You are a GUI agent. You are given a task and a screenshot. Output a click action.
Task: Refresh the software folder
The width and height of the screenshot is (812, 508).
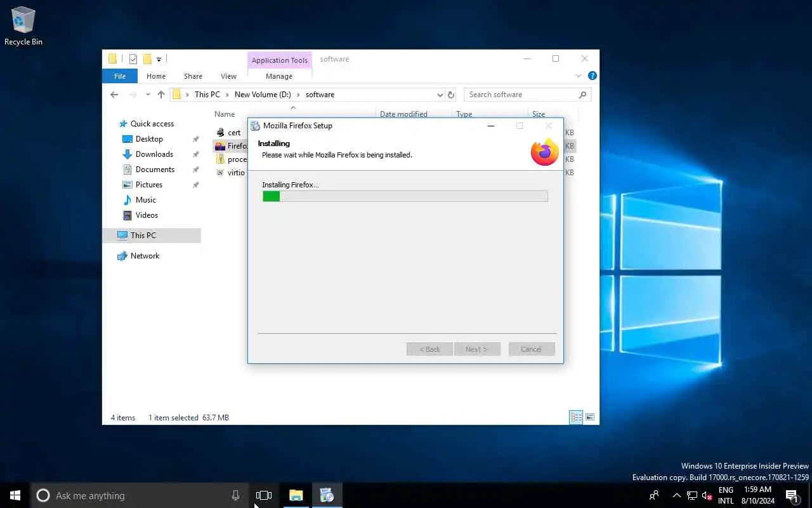click(451, 95)
